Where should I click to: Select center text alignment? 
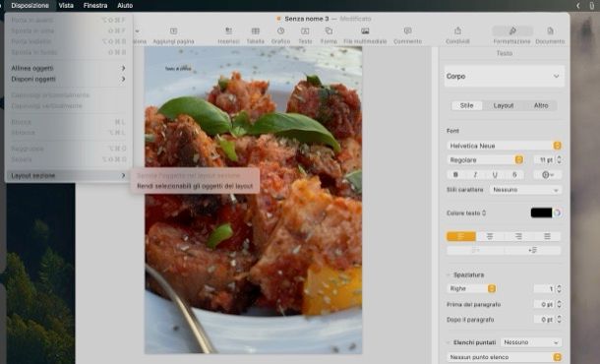(490, 236)
